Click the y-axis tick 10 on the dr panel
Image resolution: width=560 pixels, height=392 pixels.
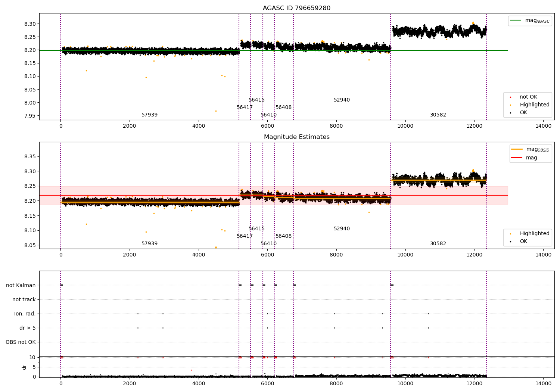[32, 358]
